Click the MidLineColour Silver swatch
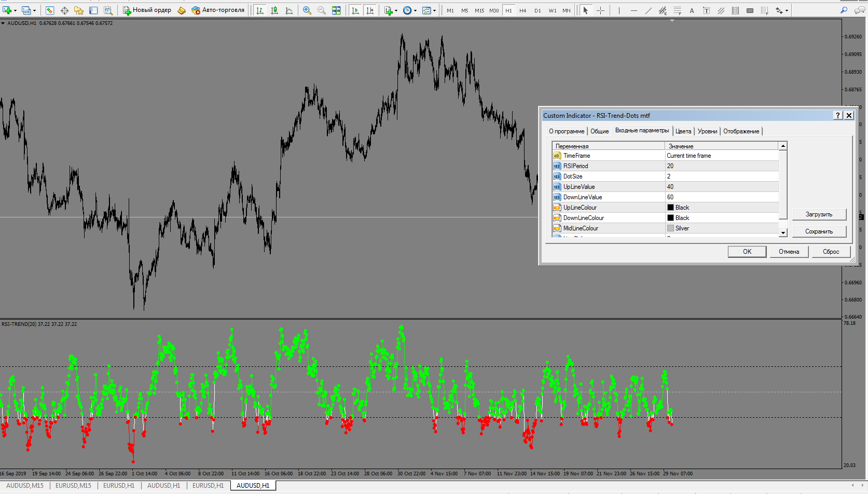Viewport: 868px width, 494px height. 670,228
